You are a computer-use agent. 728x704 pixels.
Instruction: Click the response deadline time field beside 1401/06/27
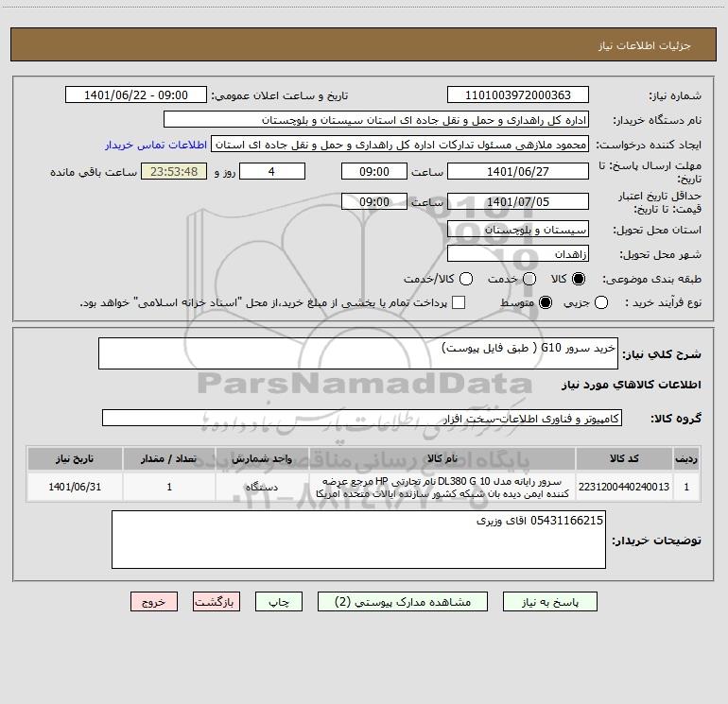(374, 171)
